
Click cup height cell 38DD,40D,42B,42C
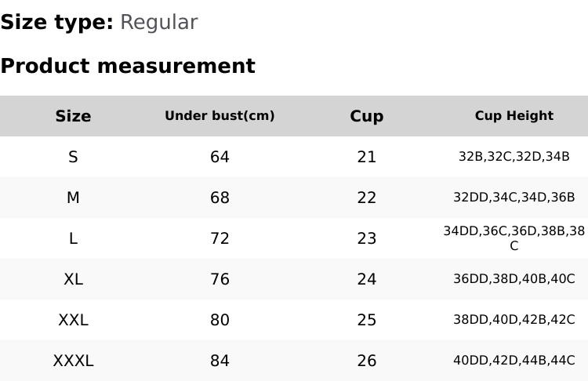pyautogui.click(x=514, y=320)
